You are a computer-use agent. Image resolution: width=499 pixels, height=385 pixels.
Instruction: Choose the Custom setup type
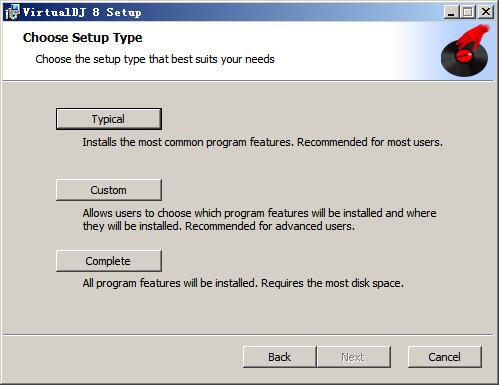109,190
